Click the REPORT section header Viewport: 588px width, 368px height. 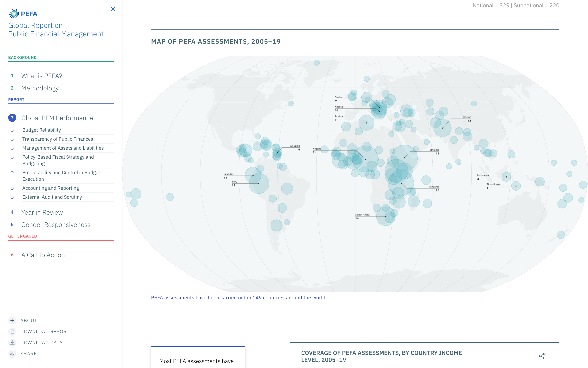coord(16,100)
